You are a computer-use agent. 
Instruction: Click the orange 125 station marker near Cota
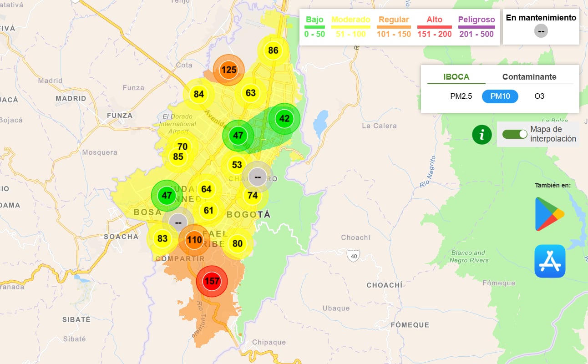pyautogui.click(x=228, y=70)
